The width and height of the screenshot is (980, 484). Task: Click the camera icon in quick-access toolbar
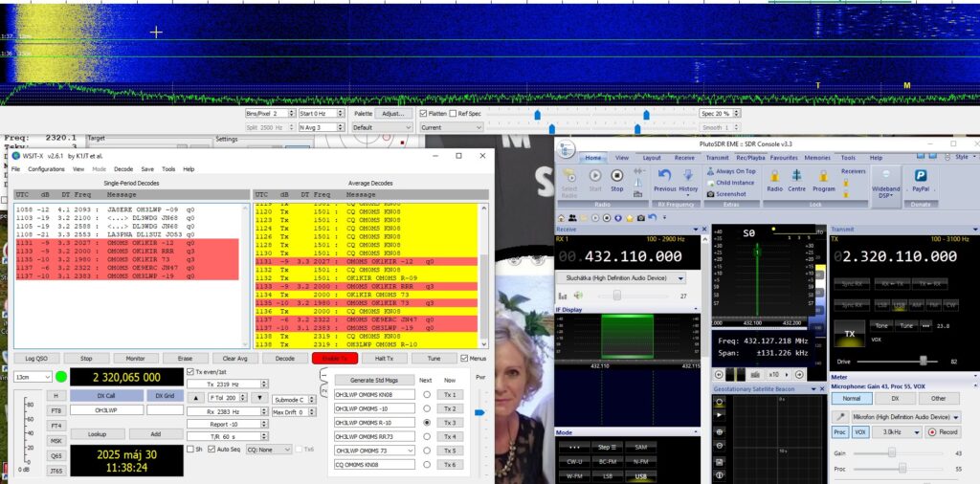(640, 217)
